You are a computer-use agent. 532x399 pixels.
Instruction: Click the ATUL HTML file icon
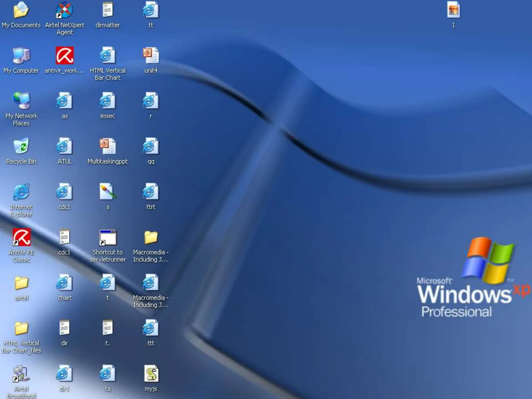pos(64,147)
